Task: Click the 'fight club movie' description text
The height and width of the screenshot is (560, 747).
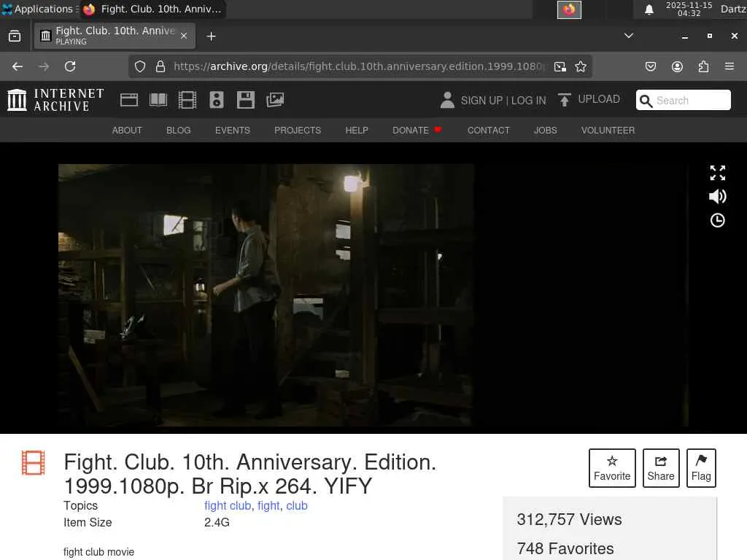Action: [x=99, y=552]
